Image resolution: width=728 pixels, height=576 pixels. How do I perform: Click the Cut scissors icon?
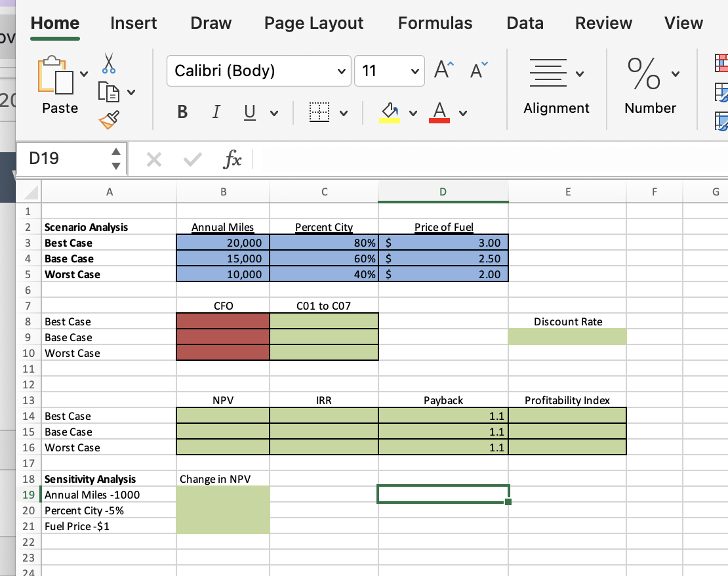tap(108, 63)
